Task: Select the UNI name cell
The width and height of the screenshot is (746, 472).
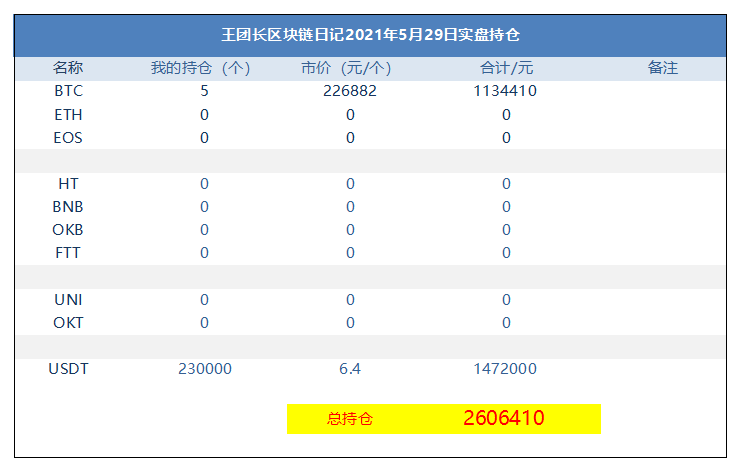Action: 68,300
